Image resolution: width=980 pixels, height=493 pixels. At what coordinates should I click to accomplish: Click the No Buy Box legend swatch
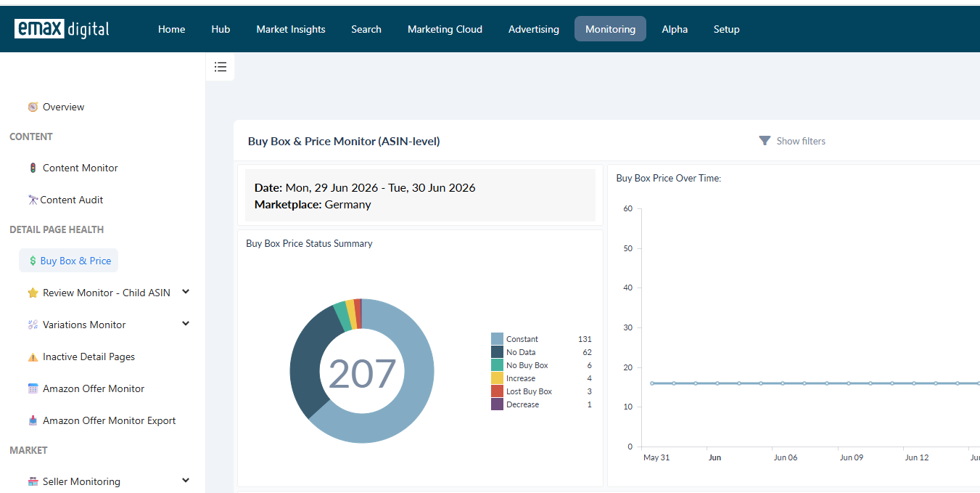click(497, 365)
